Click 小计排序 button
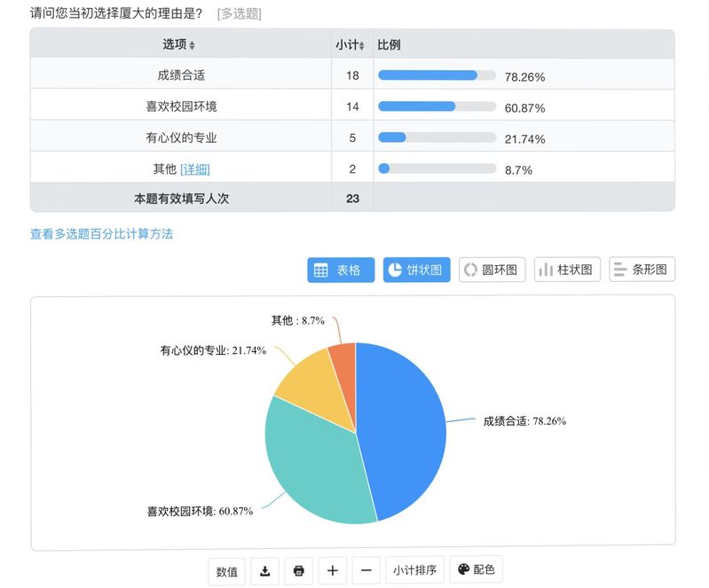Image resolution: width=709 pixels, height=588 pixels. click(414, 570)
